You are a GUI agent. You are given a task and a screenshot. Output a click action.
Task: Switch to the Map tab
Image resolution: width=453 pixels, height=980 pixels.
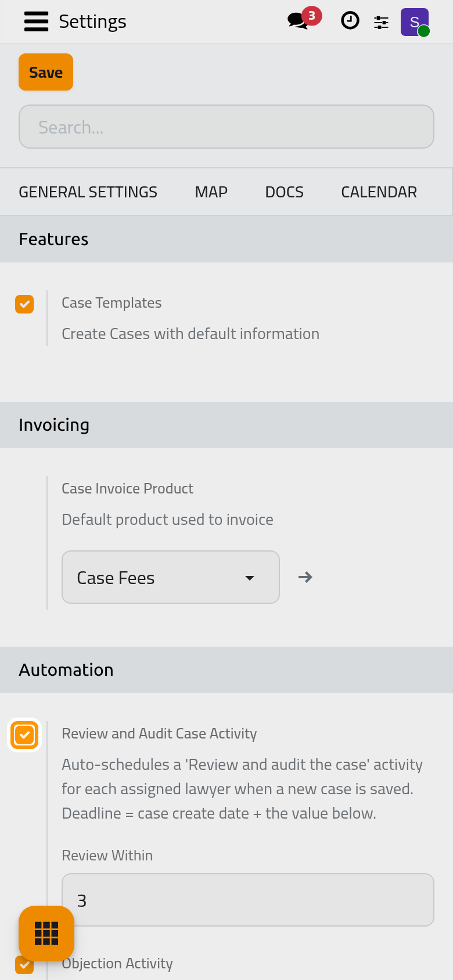(211, 192)
